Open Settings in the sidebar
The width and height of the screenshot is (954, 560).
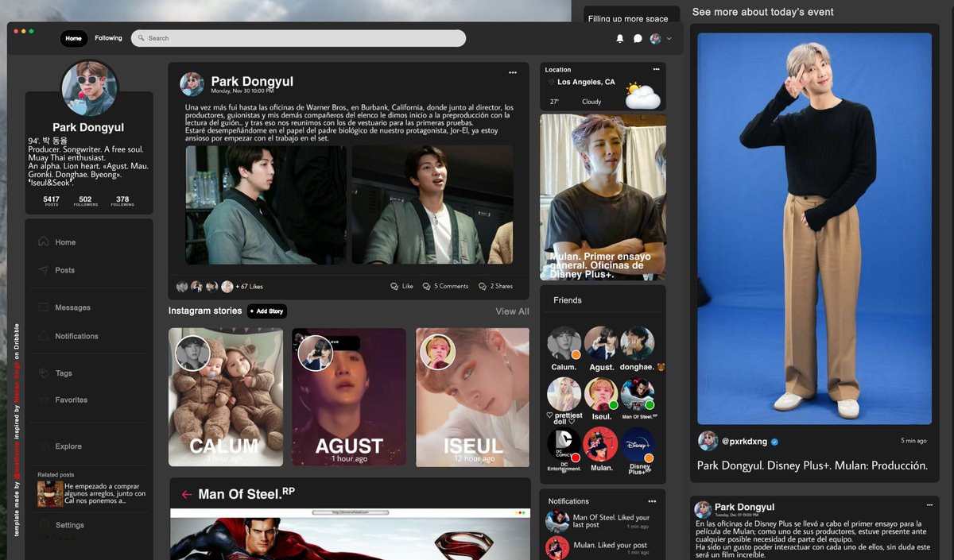coord(70,525)
